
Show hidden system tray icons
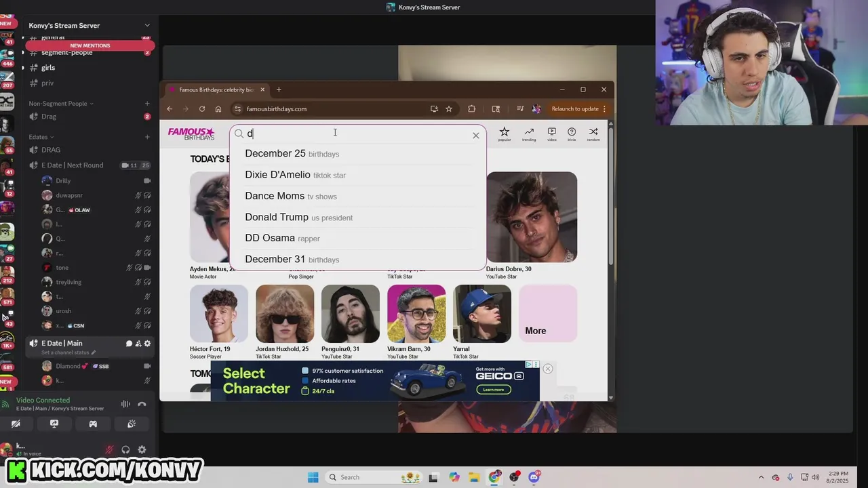[761, 477]
